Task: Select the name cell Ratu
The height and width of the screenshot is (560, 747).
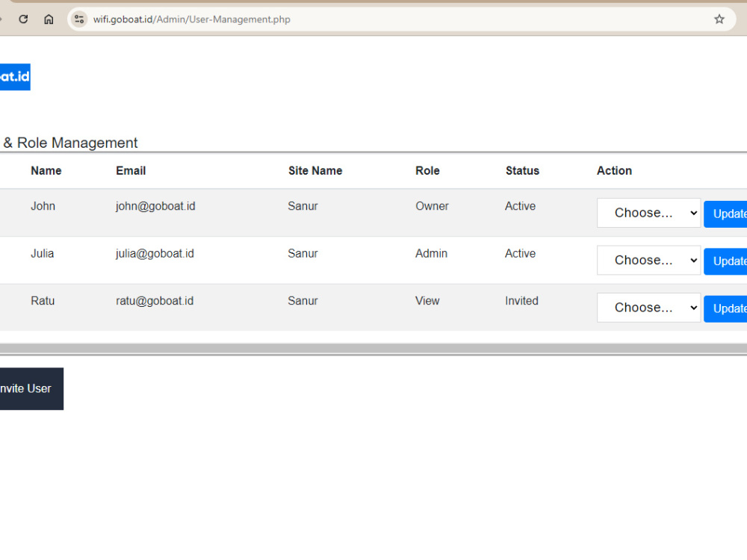Action: click(43, 301)
